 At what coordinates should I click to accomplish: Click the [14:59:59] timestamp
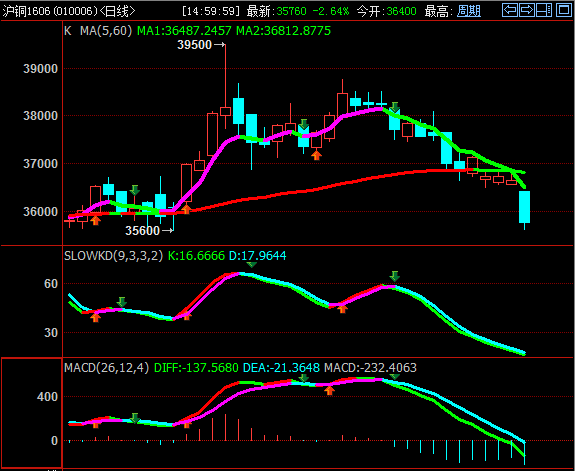210,11
